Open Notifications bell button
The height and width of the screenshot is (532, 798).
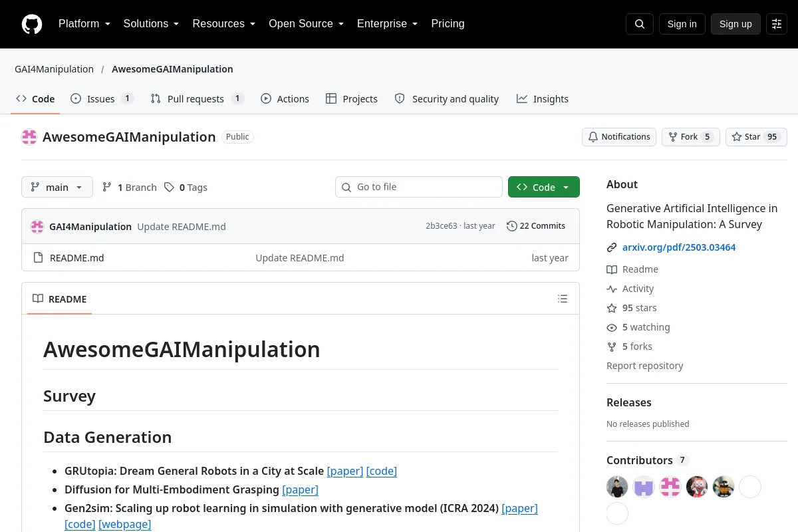click(x=619, y=137)
